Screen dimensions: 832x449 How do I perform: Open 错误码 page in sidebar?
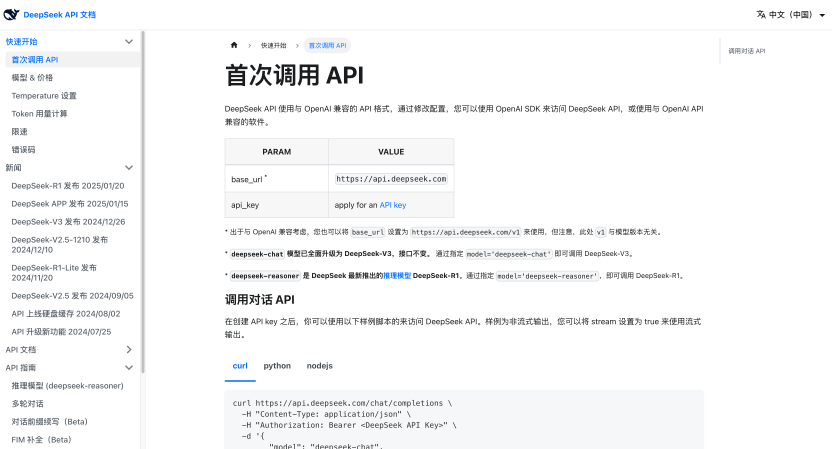23,150
